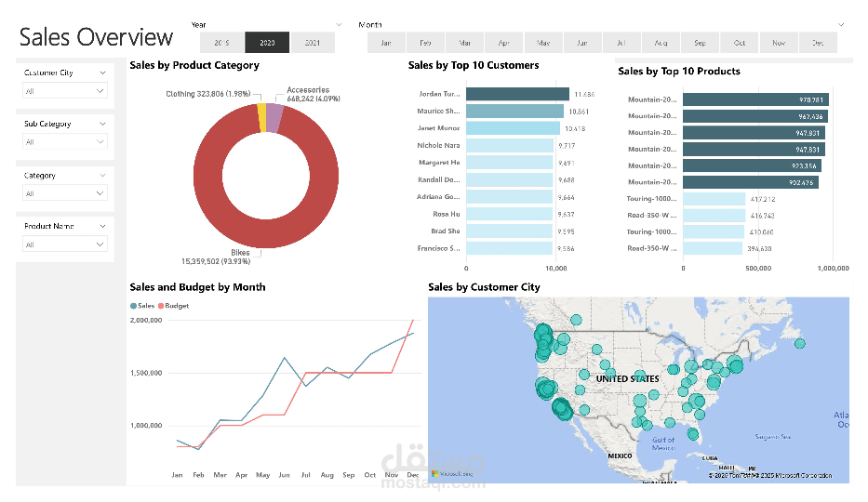
Task: Click the Bikes 15,359,502 data label
Action: pyautogui.click(x=216, y=258)
